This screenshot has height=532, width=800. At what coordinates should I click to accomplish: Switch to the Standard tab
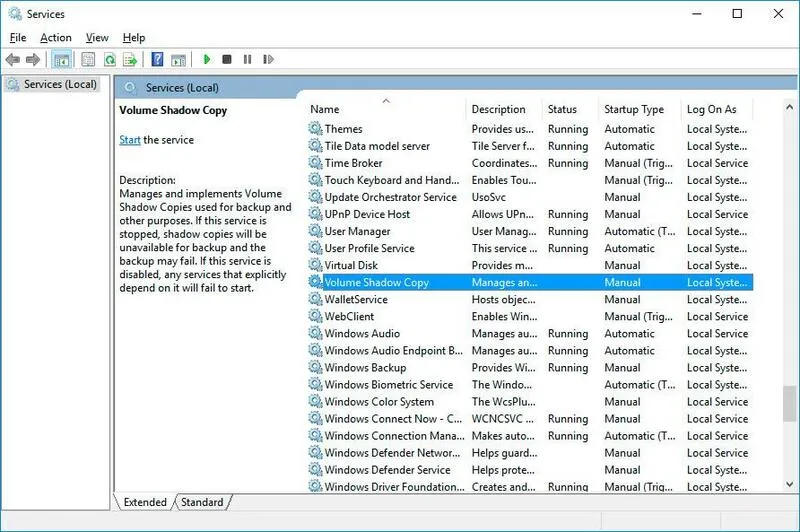point(202,502)
